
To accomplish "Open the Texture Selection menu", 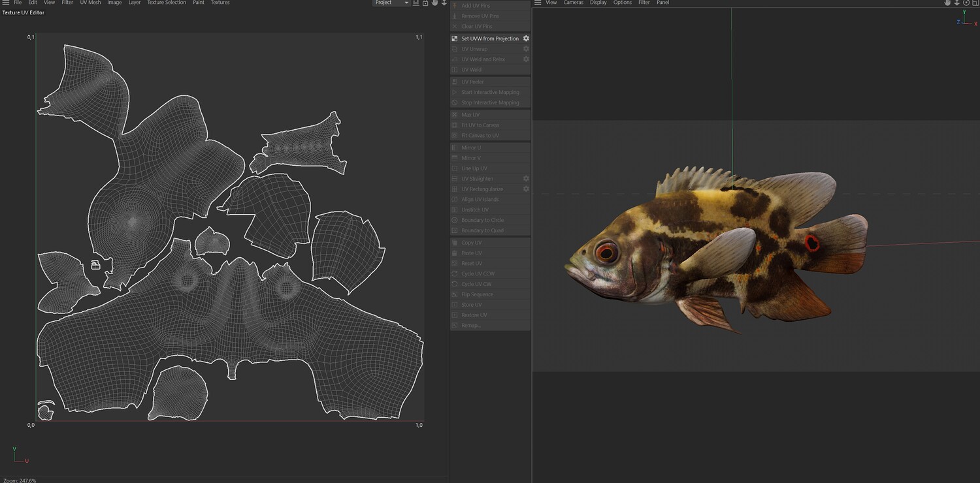I will pyautogui.click(x=167, y=3).
